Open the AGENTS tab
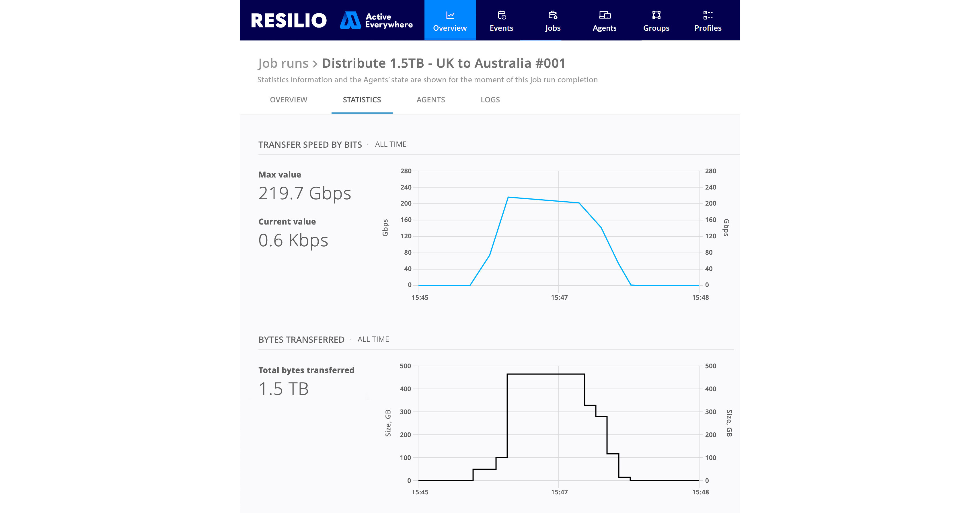The width and height of the screenshot is (980, 513). coord(431,100)
